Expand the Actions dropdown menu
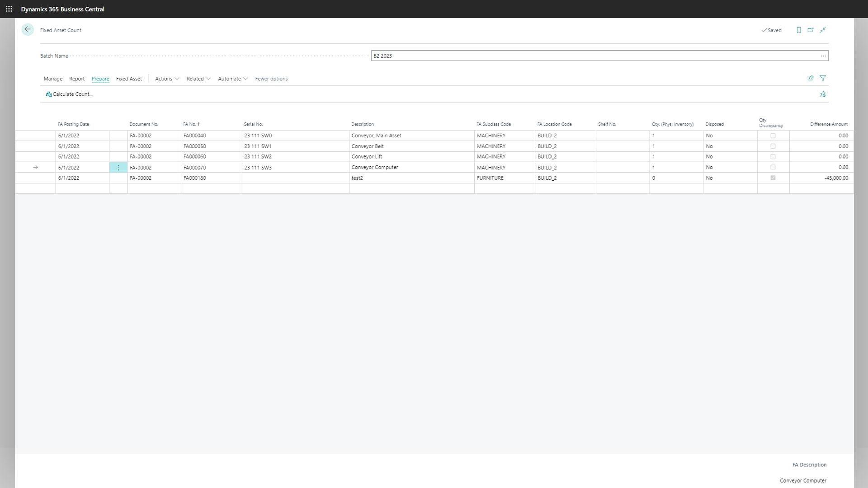This screenshot has width=868, height=488. click(167, 79)
